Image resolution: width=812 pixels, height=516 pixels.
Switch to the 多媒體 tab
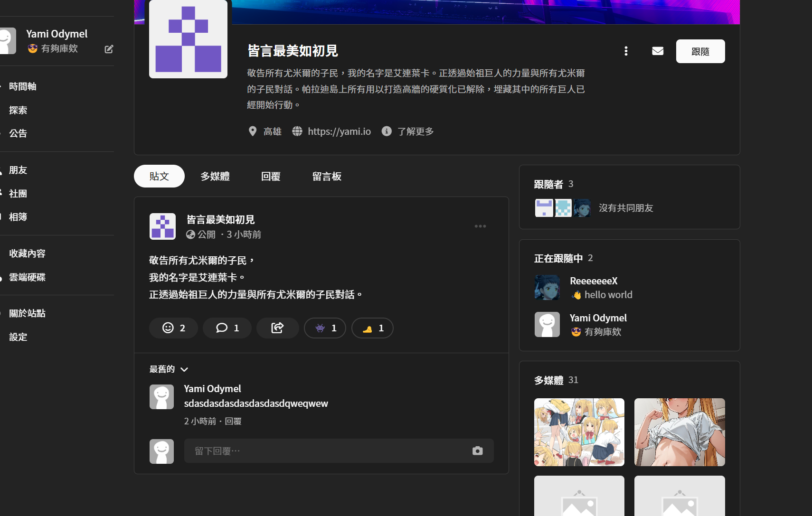[x=215, y=176]
